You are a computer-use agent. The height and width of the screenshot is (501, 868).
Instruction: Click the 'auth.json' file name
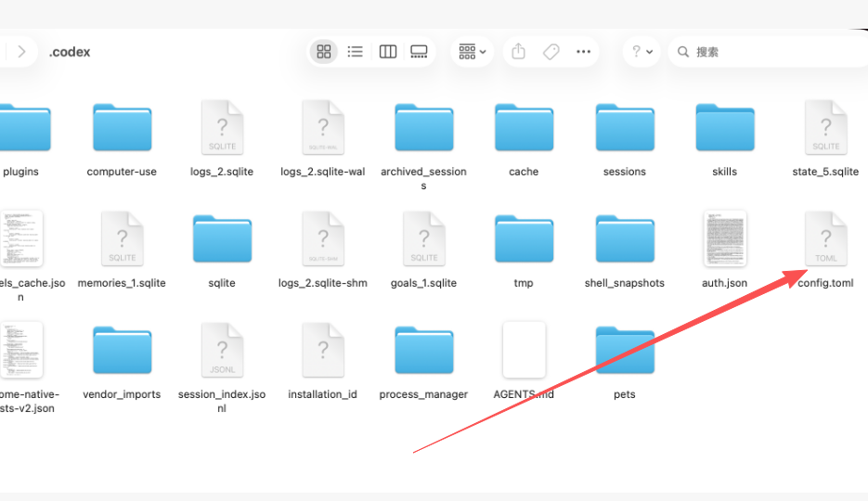pos(725,283)
